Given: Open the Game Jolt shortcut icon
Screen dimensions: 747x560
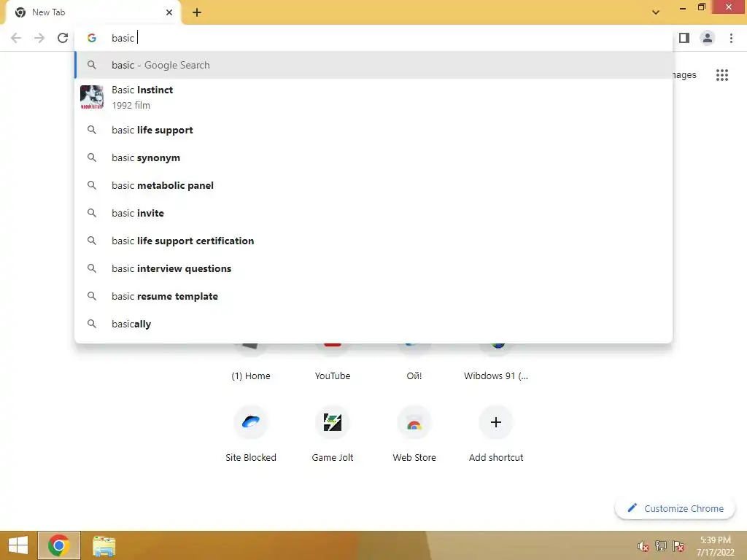Looking at the screenshot, I should click(x=333, y=422).
